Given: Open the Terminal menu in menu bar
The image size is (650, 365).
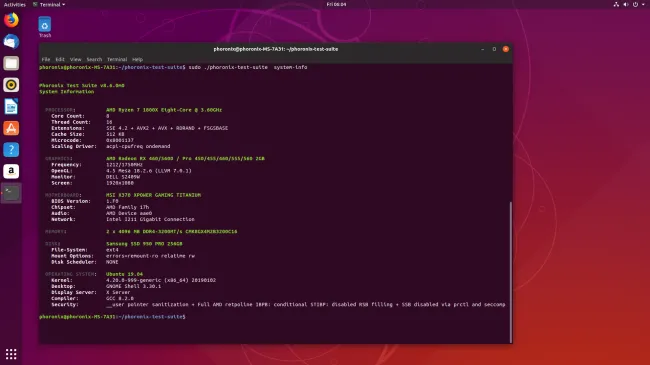Looking at the screenshot, I should pyautogui.click(x=117, y=59).
